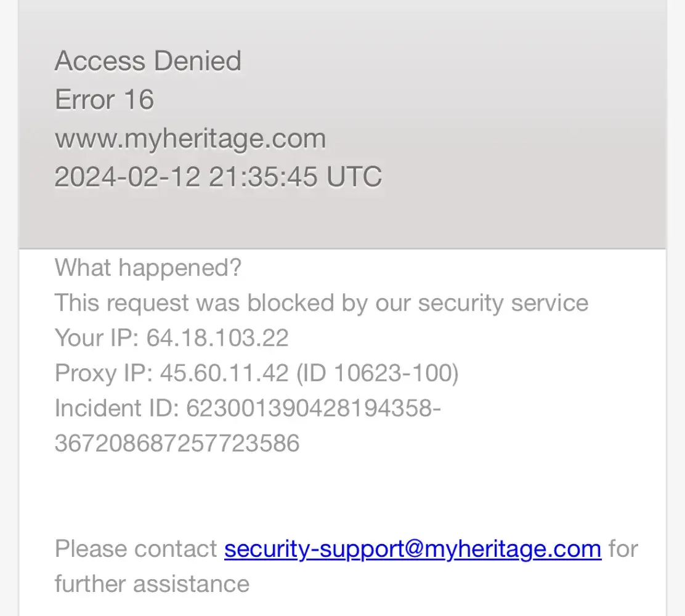Click the Your IP label
Image resolution: width=685 pixels, height=616 pixels.
click(x=97, y=338)
